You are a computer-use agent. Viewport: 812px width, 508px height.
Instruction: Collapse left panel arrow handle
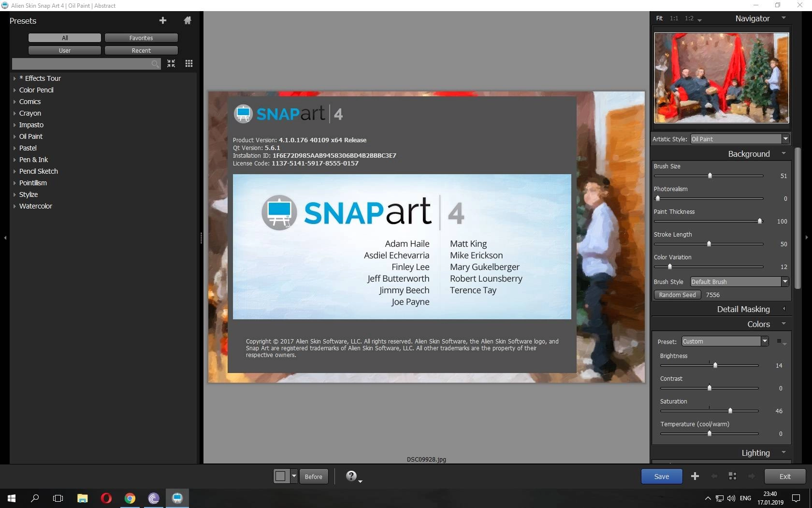(5, 238)
